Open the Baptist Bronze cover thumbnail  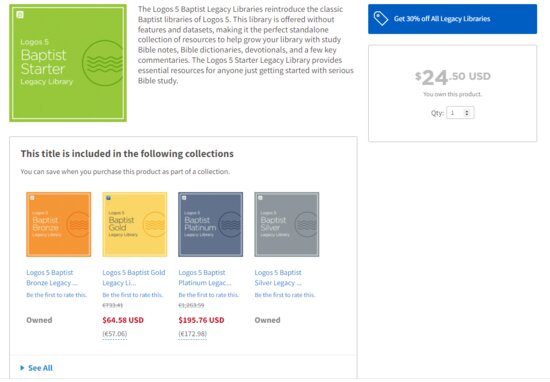click(59, 224)
